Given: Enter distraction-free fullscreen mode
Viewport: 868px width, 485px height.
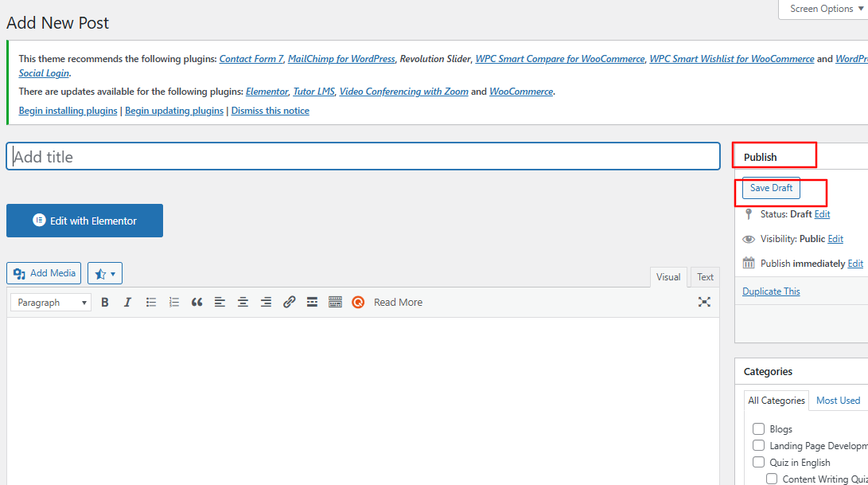Looking at the screenshot, I should (x=704, y=302).
